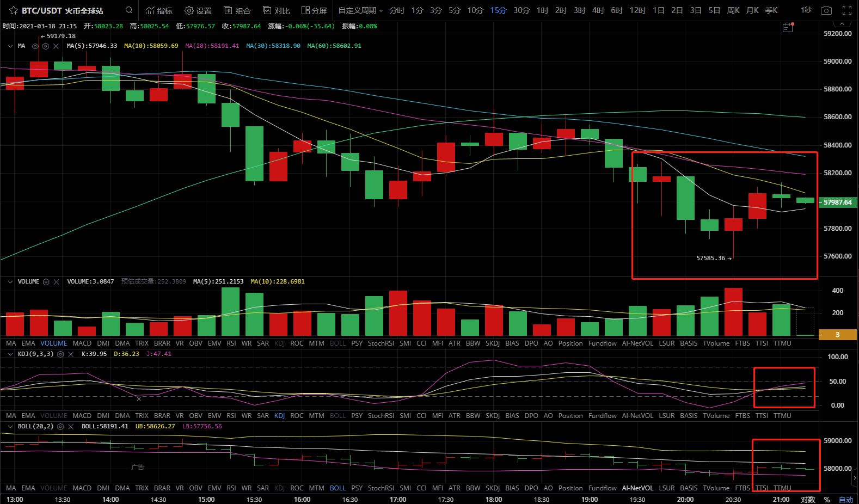The image size is (859, 504).
Task: Select the 15分 period
Action: [x=498, y=10]
